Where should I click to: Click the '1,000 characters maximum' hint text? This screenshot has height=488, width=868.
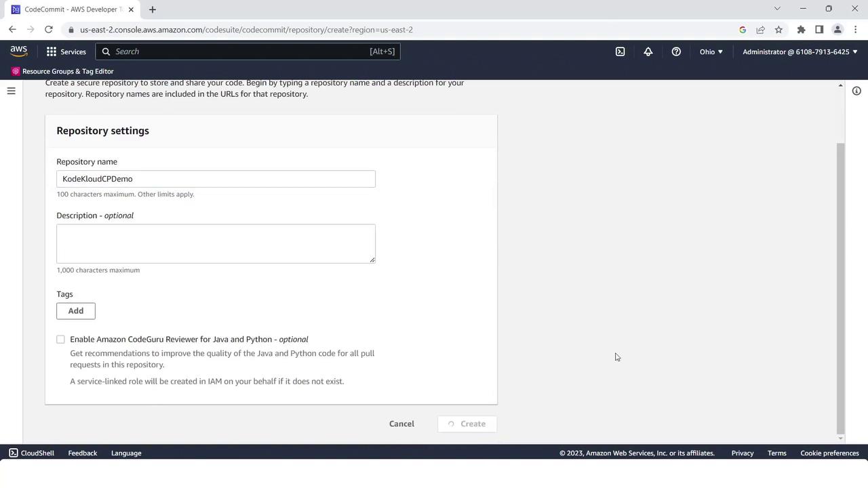[98, 270]
